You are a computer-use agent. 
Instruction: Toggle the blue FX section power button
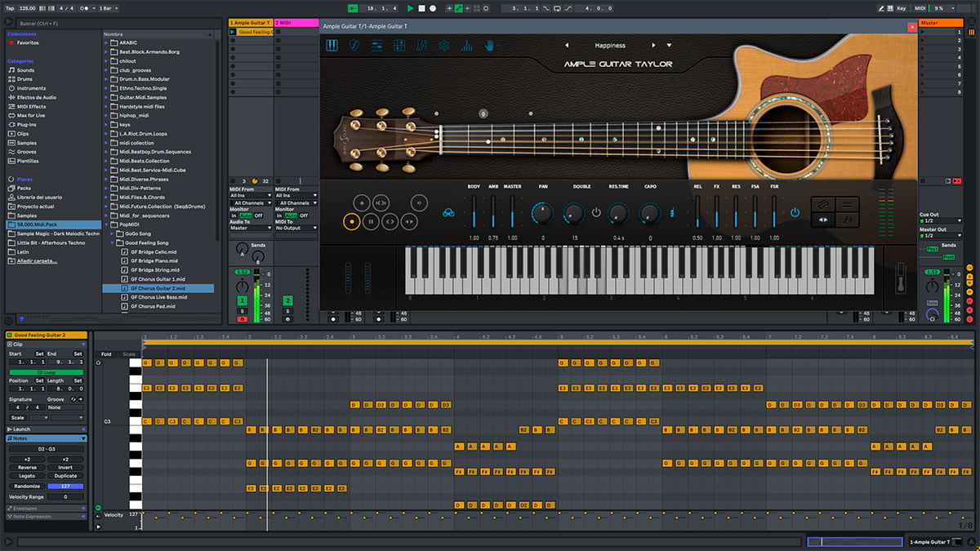click(795, 212)
